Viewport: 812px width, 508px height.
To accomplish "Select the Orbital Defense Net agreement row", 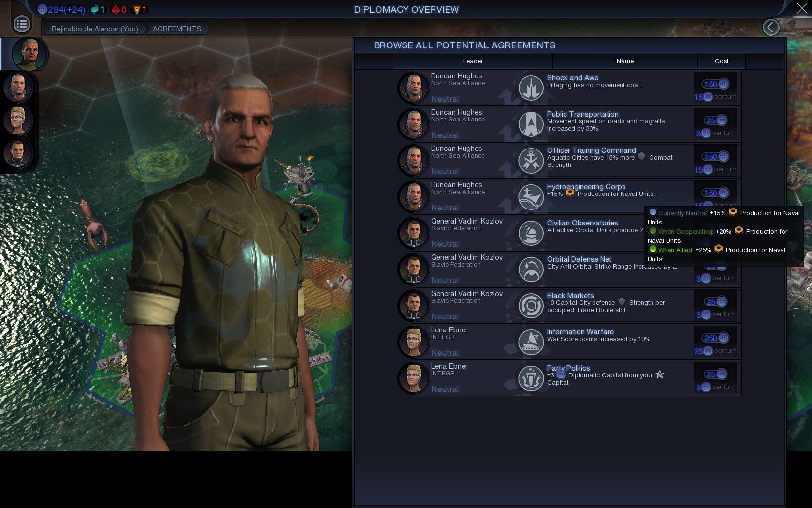I will 569,269.
